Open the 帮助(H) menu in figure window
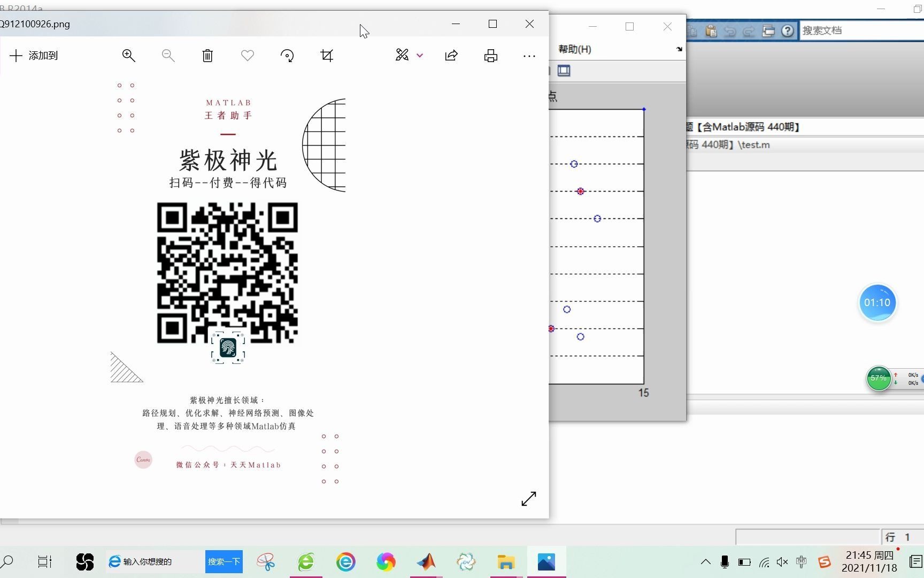 tap(575, 49)
